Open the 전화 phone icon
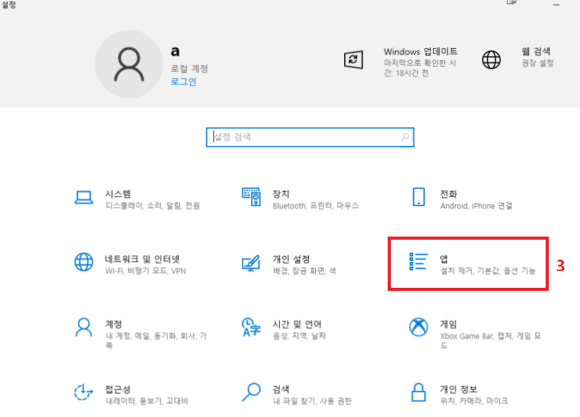Viewport: 580px width, 417px height. (x=419, y=197)
